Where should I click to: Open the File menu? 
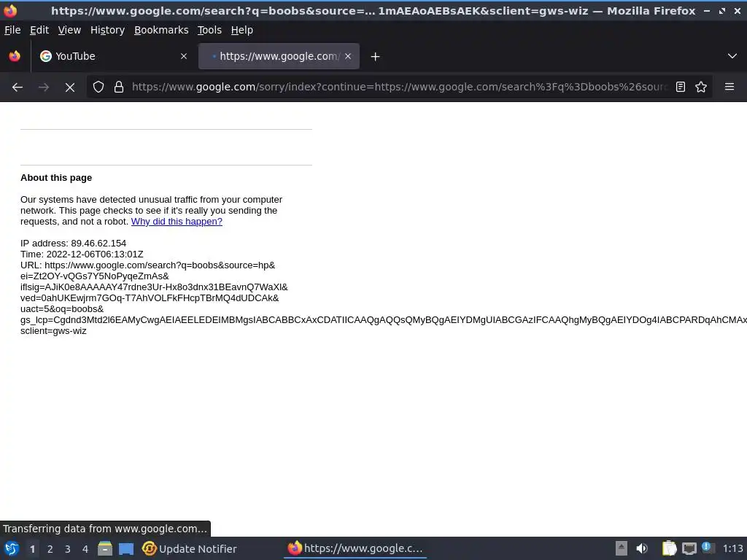pyautogui.click(x=12, y=30)
